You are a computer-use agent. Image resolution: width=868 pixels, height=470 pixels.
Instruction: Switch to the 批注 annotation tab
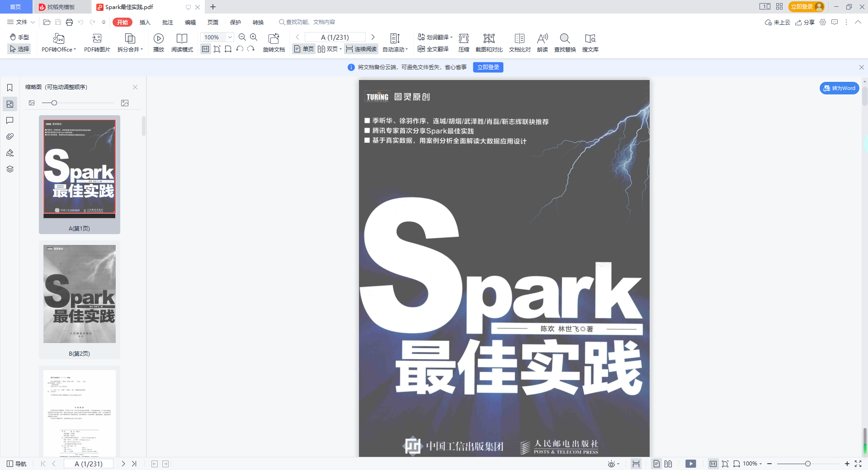[167, 22]
